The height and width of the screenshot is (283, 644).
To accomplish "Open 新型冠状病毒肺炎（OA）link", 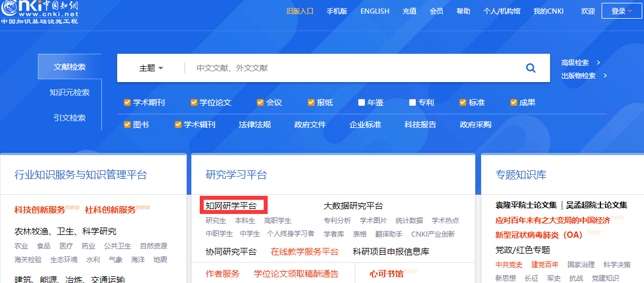I will pyautogui.click(x=540, y=235).
